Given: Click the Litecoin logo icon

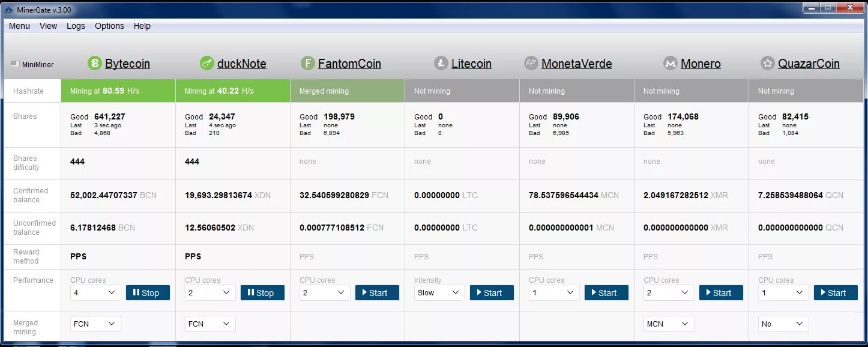Looking at the screenshot, I should pyautogui.click(x=441, y=63).
